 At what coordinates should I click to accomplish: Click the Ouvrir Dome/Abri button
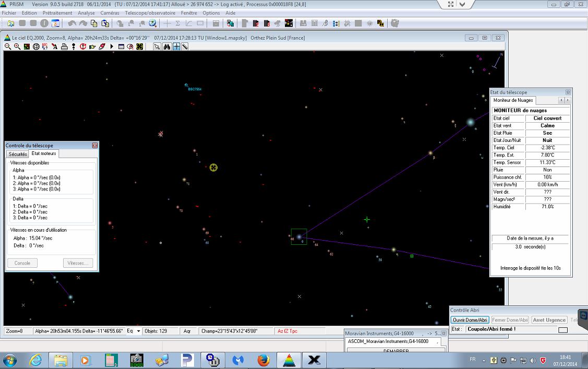coord(470,320)
